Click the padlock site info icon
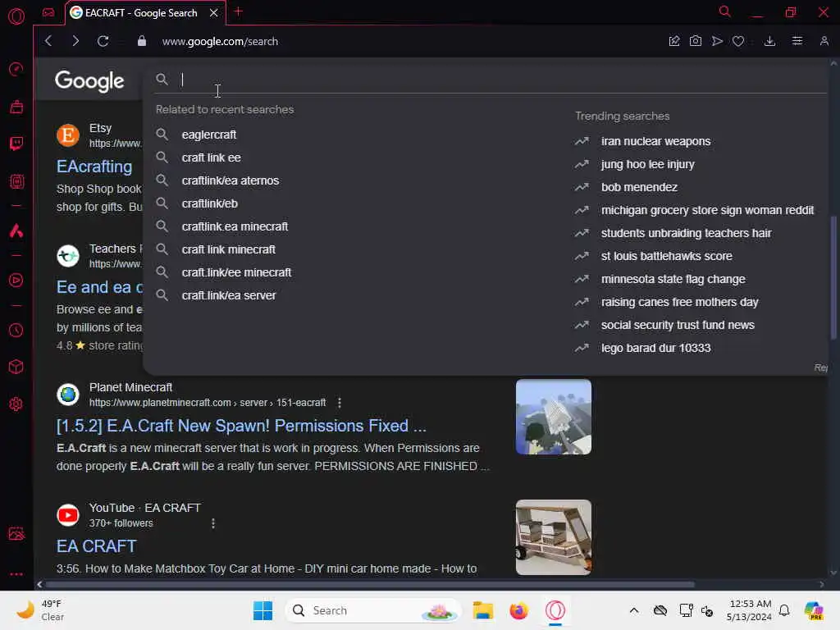840x630 pixels. pos(141,41)
